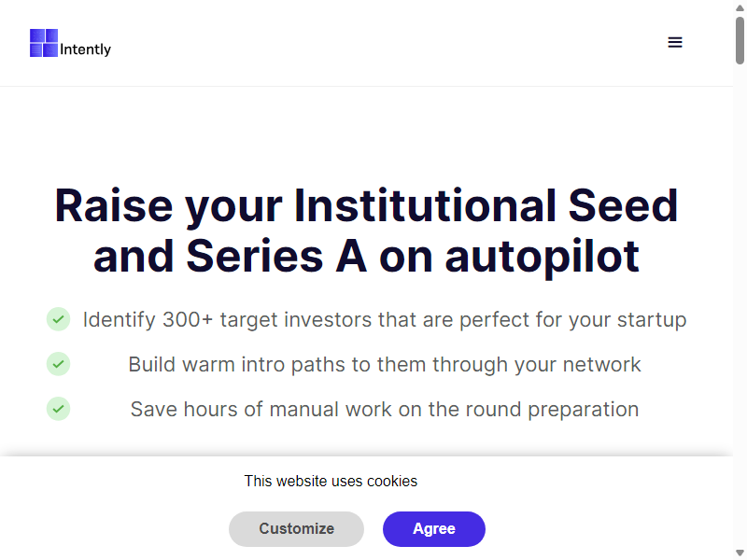Click the 'This website uses cookies' notice
Viewport: 747px width, 560px height.
click(x=331, y=481)
